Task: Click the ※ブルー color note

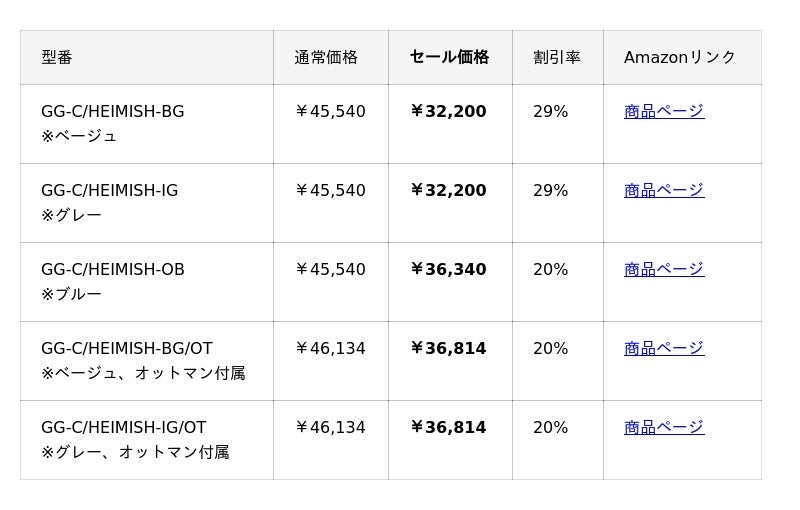Action: coord(71,294)
